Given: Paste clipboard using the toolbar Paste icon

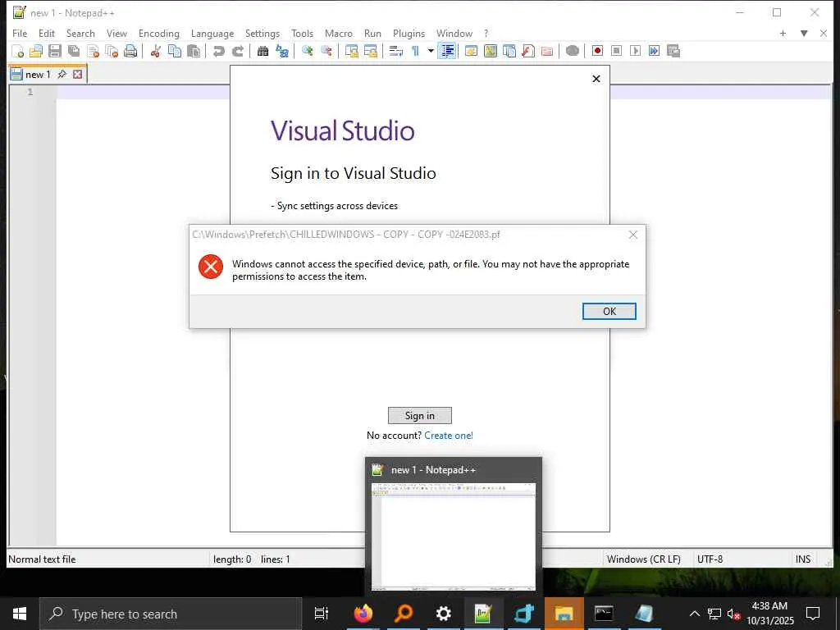Looking at the screenshot, I should (x=194, y=51).
